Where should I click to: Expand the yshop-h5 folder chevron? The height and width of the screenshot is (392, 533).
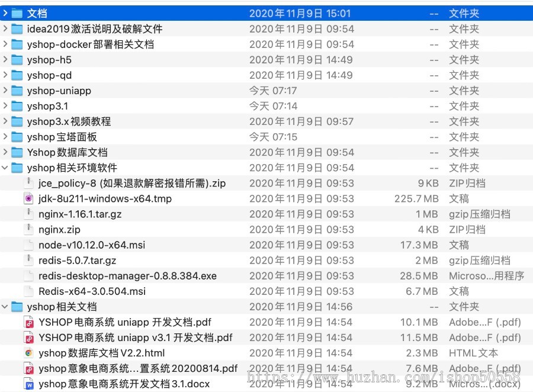(5, 59)
